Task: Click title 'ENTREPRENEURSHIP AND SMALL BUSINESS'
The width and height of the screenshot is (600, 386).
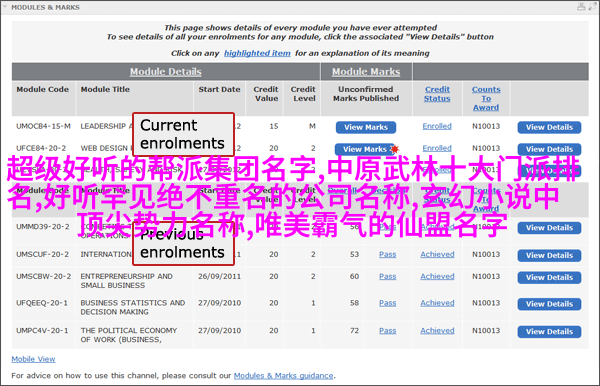Action: pos(127,281)
